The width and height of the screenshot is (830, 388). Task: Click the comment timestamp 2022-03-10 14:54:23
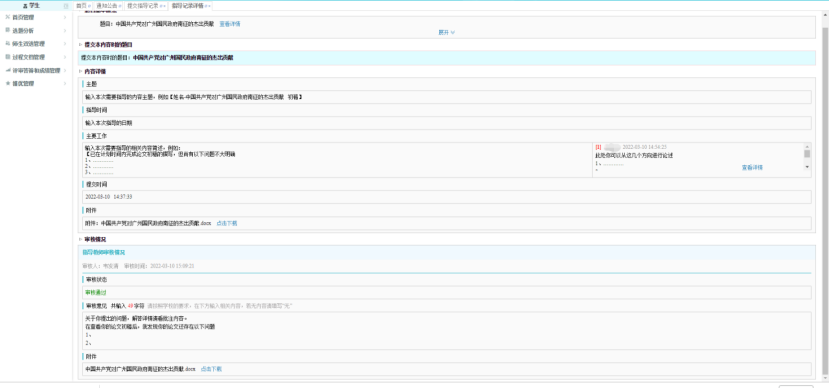pyautogui.click(x=644, y=147)
